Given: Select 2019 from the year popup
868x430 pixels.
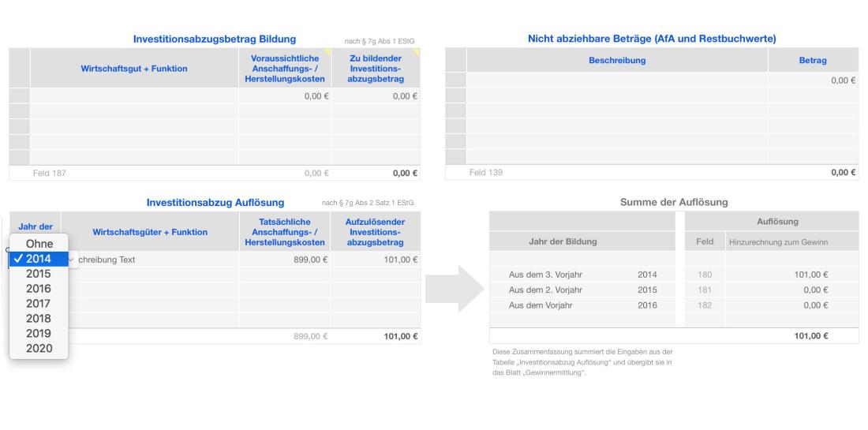Looking at the screenshot, I should point(39,333).
